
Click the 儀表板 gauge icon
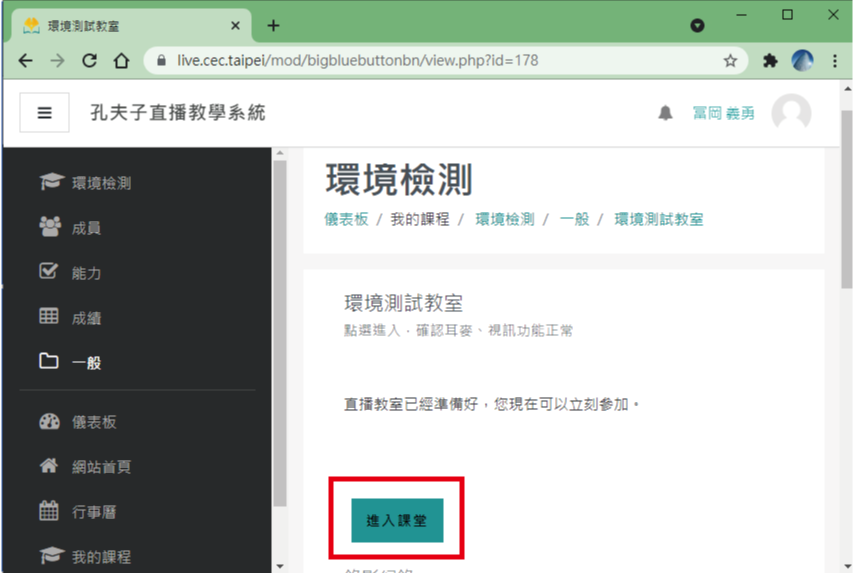tap(50, 422)
